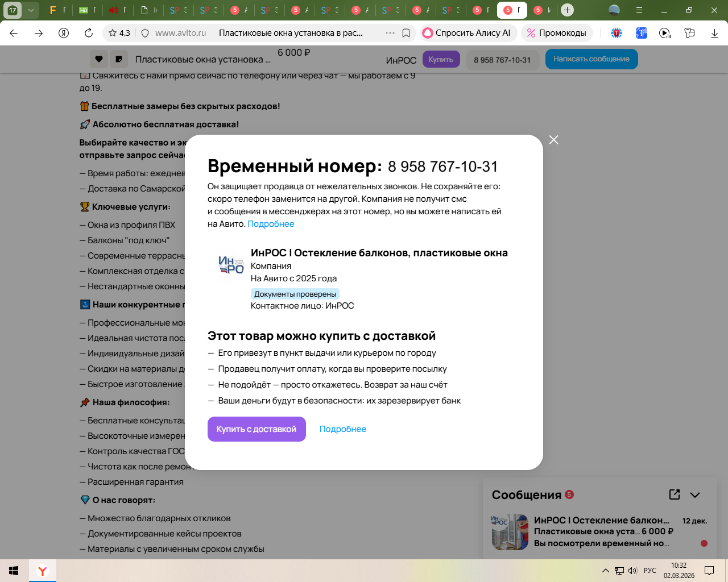The image size is (728, 582).
Task: Open the site protection shield icon
Action: click(x=145, y=33)
